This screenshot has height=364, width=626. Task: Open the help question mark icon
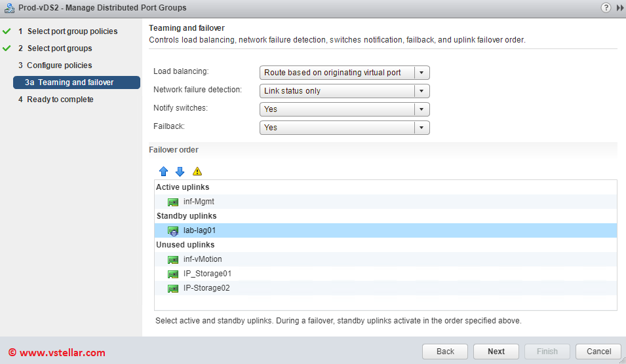606,8
